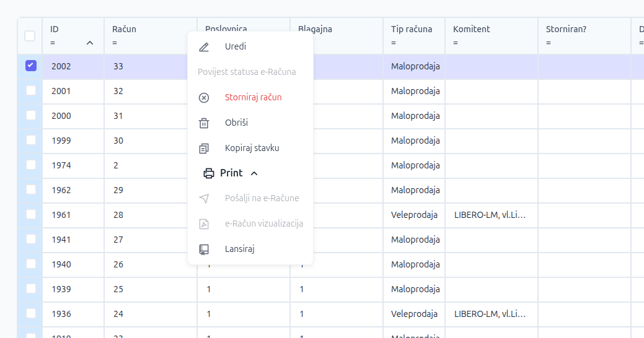Click the Komitent column header
The image size is (644, 338).
coord(471,29)
